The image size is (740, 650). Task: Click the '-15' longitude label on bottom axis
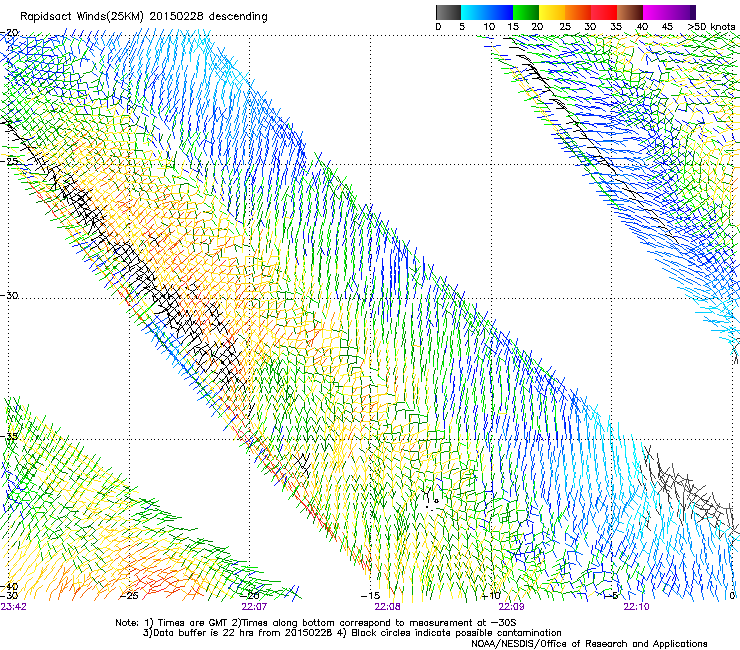[x=370, y=596]
